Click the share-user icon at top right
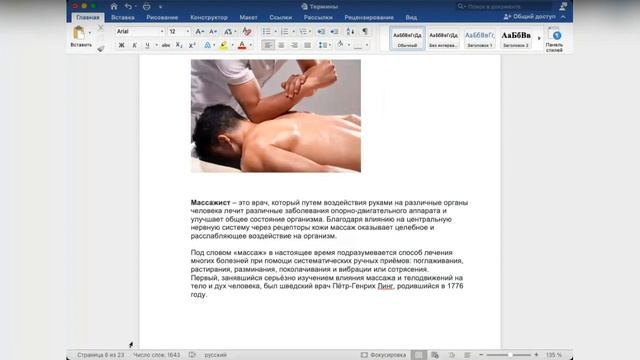Viewport: 640px width, 360px height. click(x=563, y=6)
